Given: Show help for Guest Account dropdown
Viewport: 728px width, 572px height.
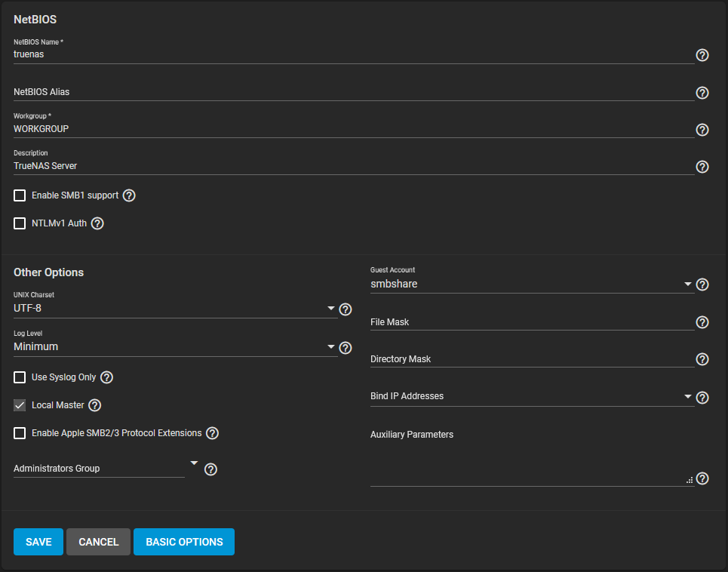Looking at the screenshot, I should point(702,284).
